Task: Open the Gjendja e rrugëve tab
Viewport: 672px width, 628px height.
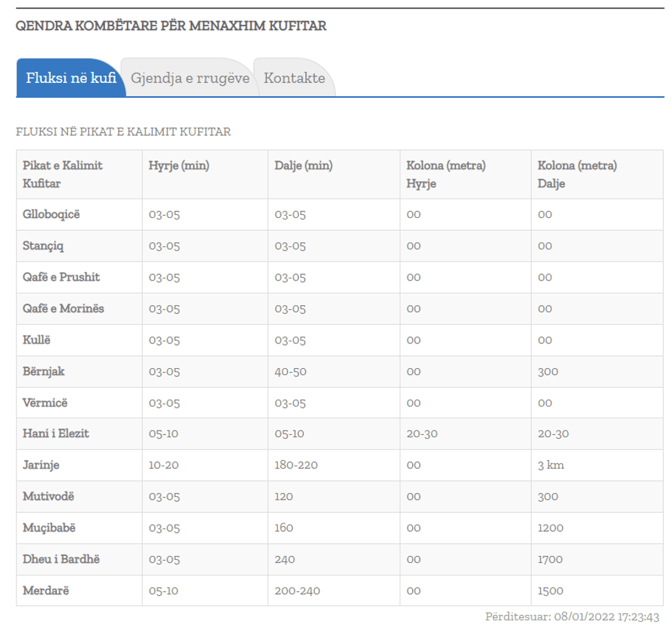Action: tap(190, 78)
